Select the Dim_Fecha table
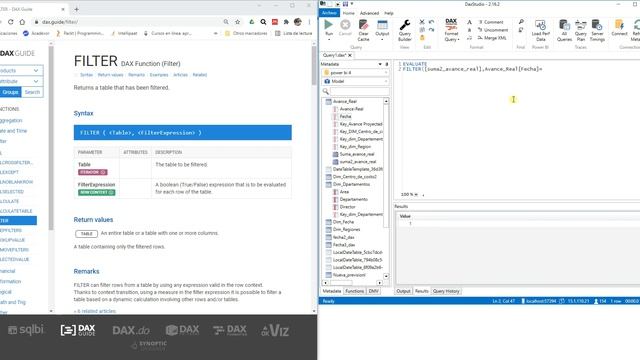This screenshot has width=640, height=360. click(x=343, y=222)
